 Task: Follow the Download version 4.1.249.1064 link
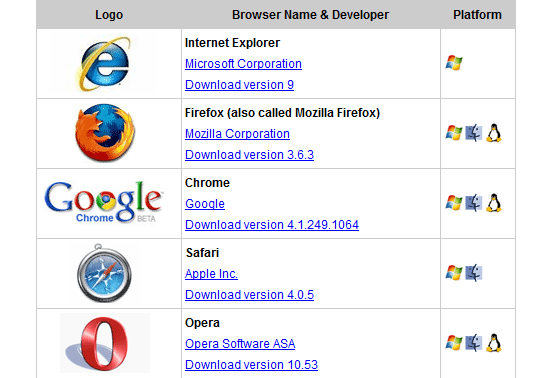pyautogui.click(x=272, y=225)
